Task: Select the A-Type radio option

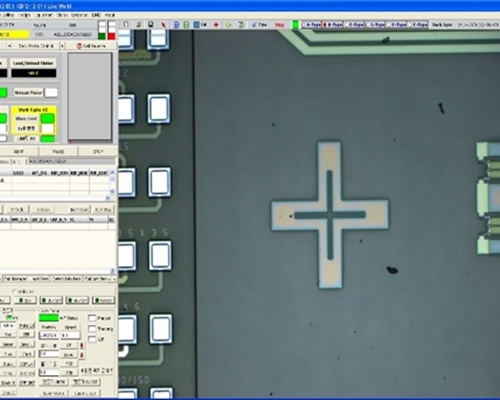Action: tap(311, 25)
